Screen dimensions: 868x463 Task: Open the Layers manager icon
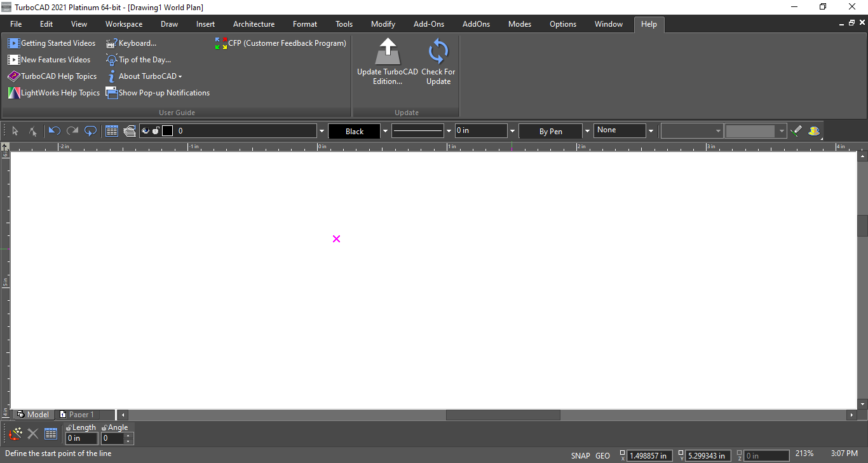[130, 131]
